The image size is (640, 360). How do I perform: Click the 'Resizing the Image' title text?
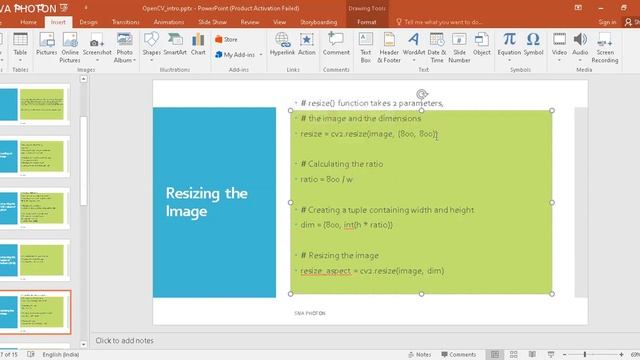click(207, 202)
